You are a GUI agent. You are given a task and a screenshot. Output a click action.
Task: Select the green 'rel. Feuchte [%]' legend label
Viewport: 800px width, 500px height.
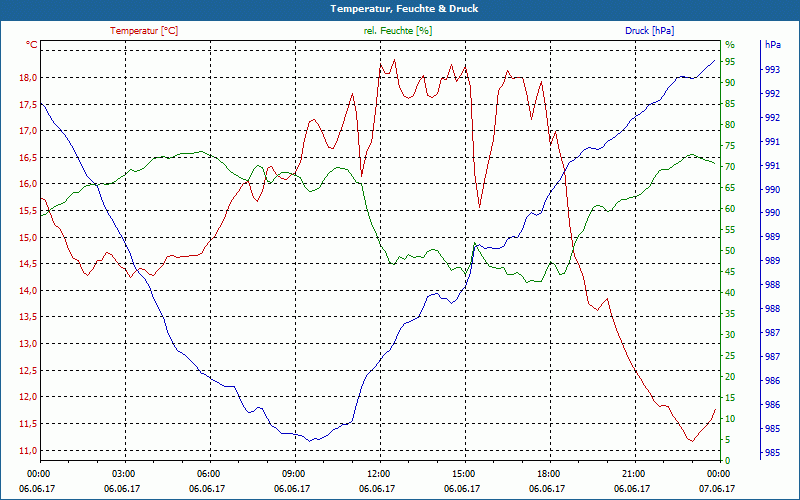click(x=397, y=31)
